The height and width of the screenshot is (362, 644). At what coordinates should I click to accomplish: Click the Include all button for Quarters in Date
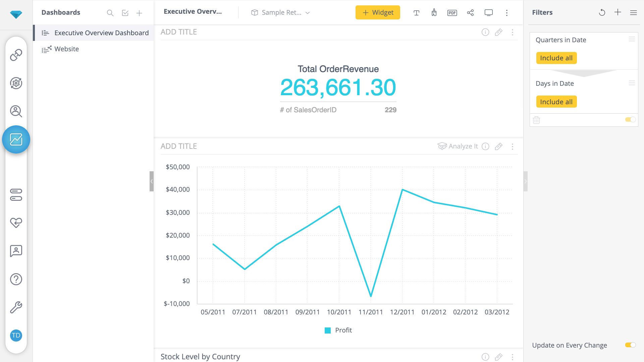(556, 58)
